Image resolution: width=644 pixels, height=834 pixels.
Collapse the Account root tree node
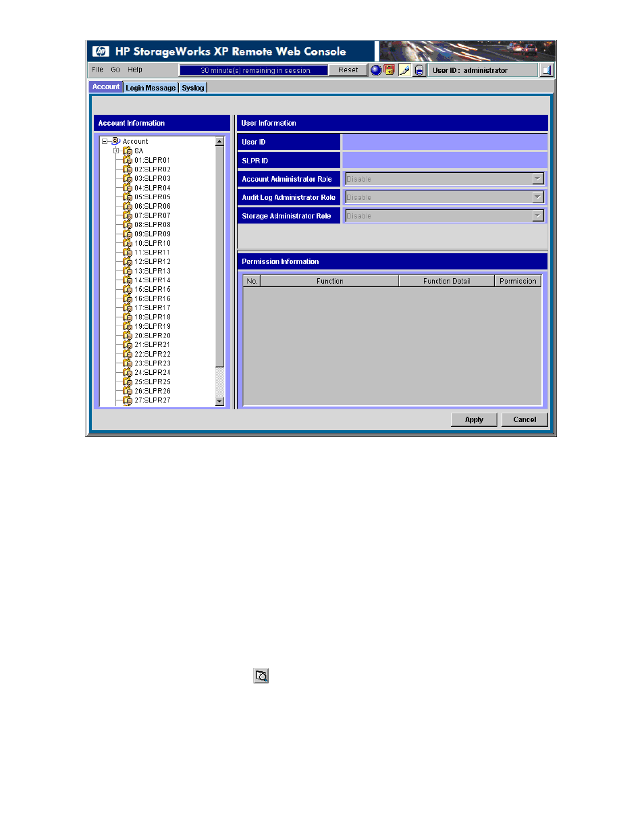coord(105,141)
